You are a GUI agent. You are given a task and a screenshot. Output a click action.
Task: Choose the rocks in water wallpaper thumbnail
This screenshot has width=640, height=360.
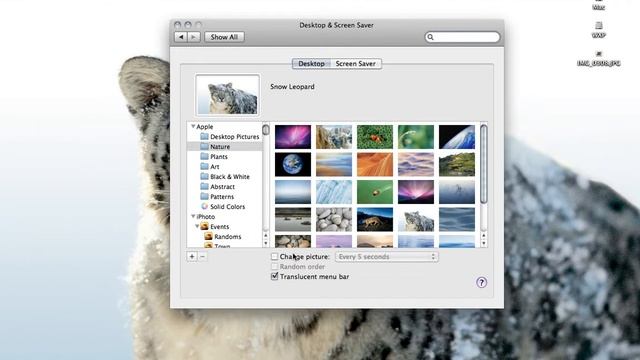(293, 220)
